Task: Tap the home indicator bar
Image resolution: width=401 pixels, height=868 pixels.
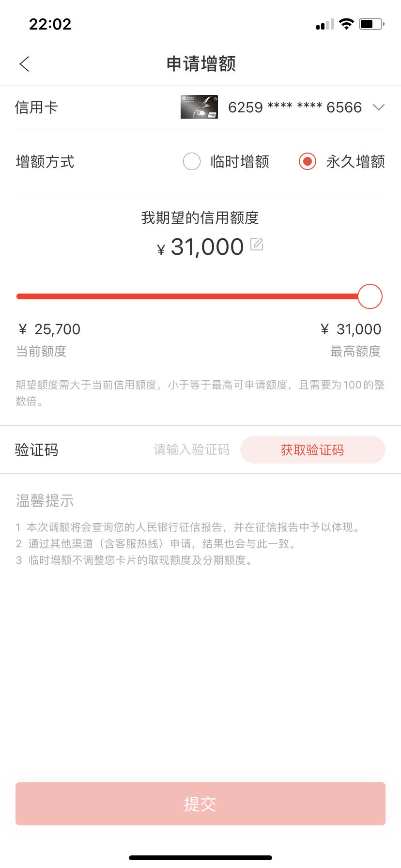Action: pos(200,858)
